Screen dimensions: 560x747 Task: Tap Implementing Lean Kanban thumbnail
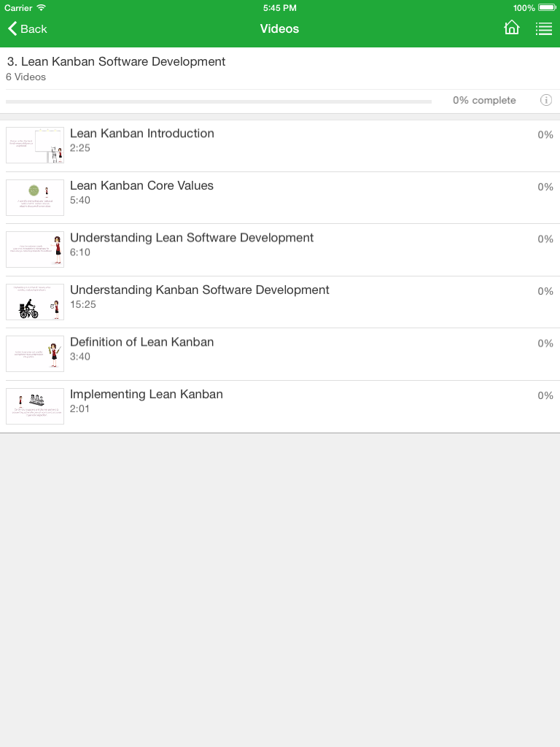point(35,406)
